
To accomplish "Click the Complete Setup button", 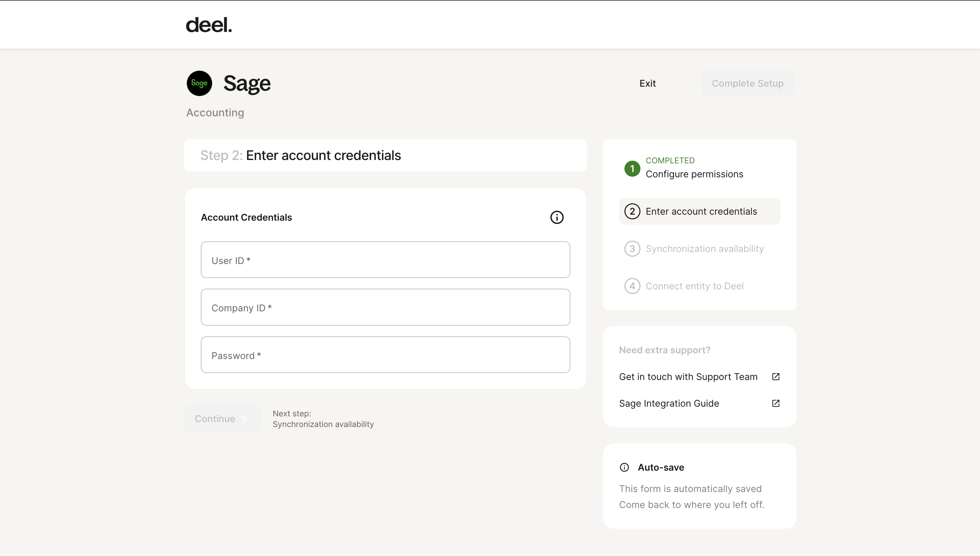I will [x=747, y=83].
